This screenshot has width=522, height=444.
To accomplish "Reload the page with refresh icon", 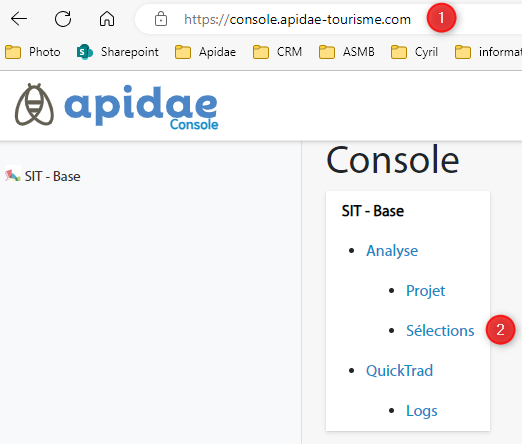I will click(63, 19).
